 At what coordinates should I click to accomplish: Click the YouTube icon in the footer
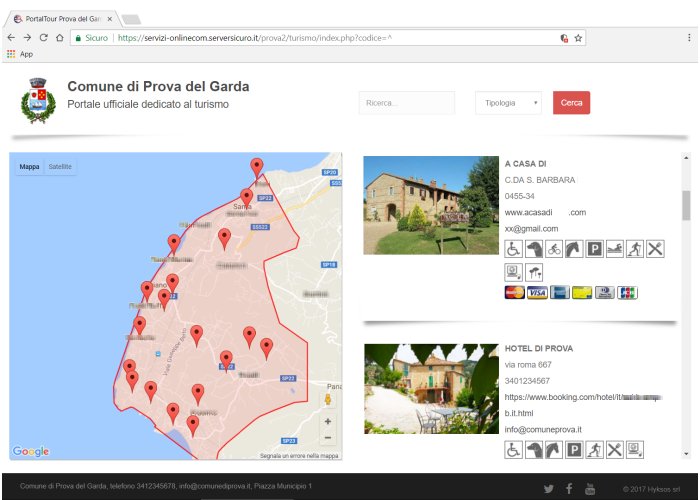point(590,487)
